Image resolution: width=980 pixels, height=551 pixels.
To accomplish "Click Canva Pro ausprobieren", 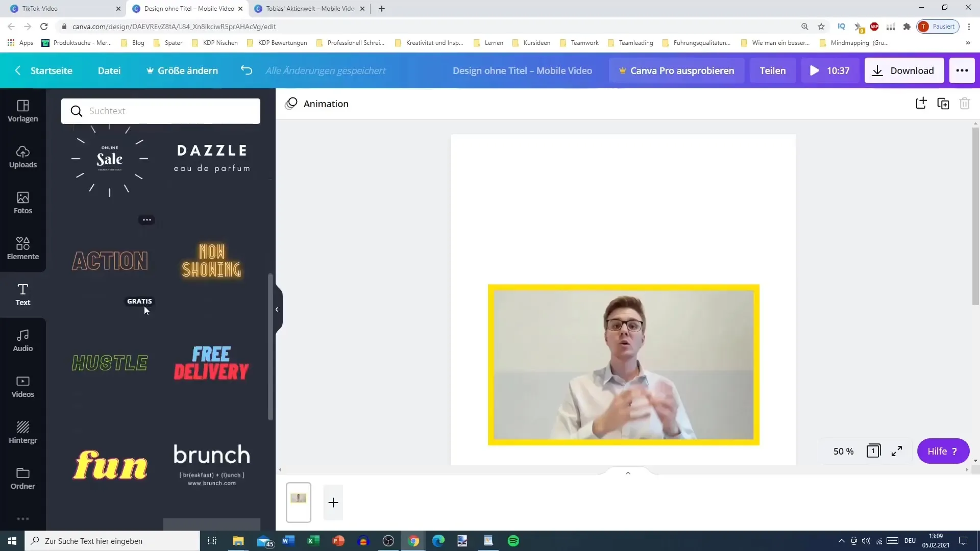I will (x=676, y=70).
